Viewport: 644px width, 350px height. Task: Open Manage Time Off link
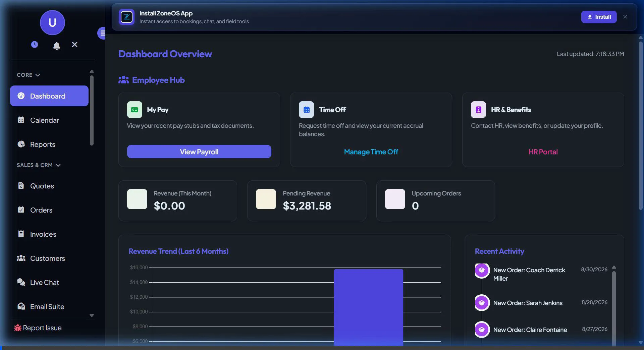click(371, 152)
